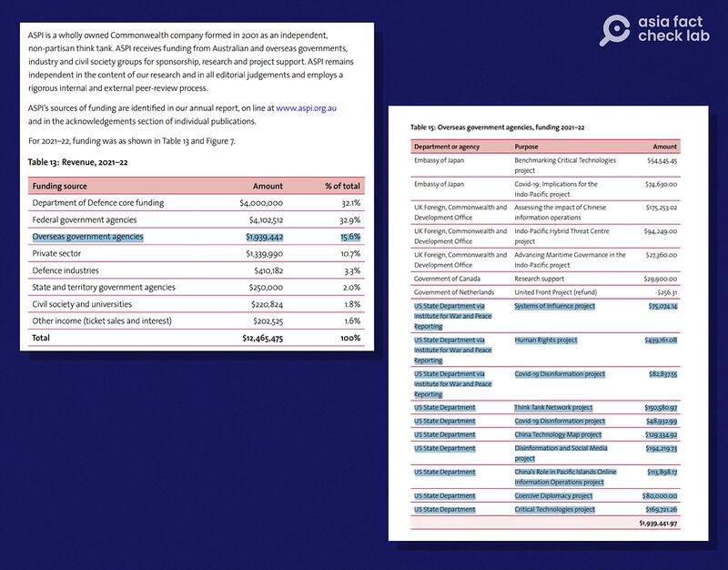Select the highlighted 'Overseas government agencies' row label
This screenshot has height=570, width=728.
click(87, 237)
